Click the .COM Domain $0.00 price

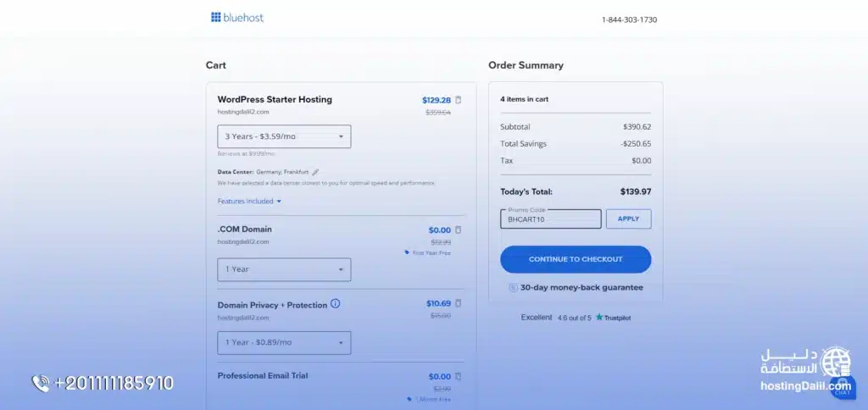coord(440,230)
